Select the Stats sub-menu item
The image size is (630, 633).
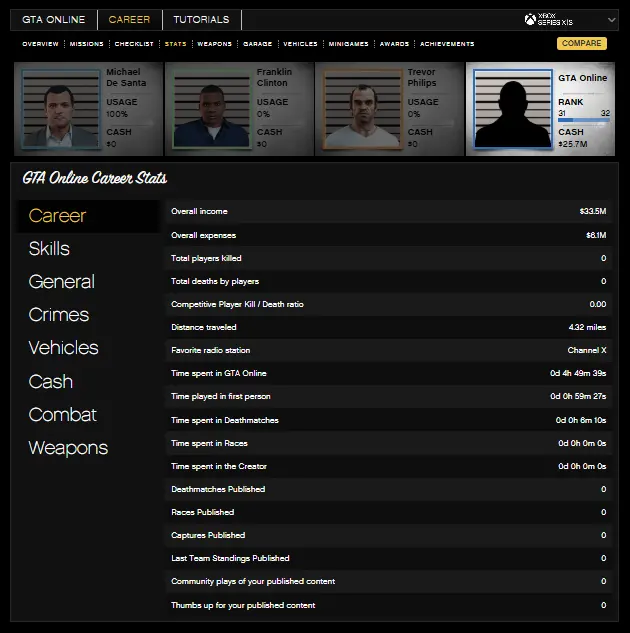pos(176,44)
